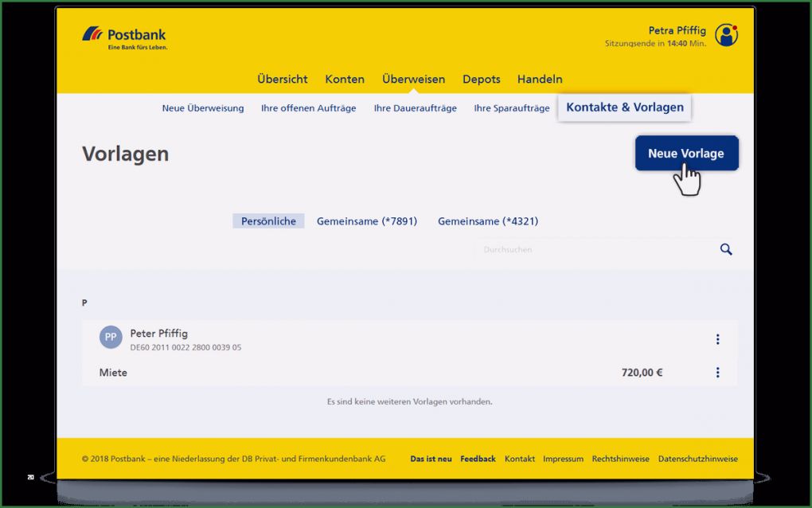Image resolution: width=812 pixels, height=508 pixels.
Task: Select the Kontakte & Vorlagen tab
Action: point(624,107)
